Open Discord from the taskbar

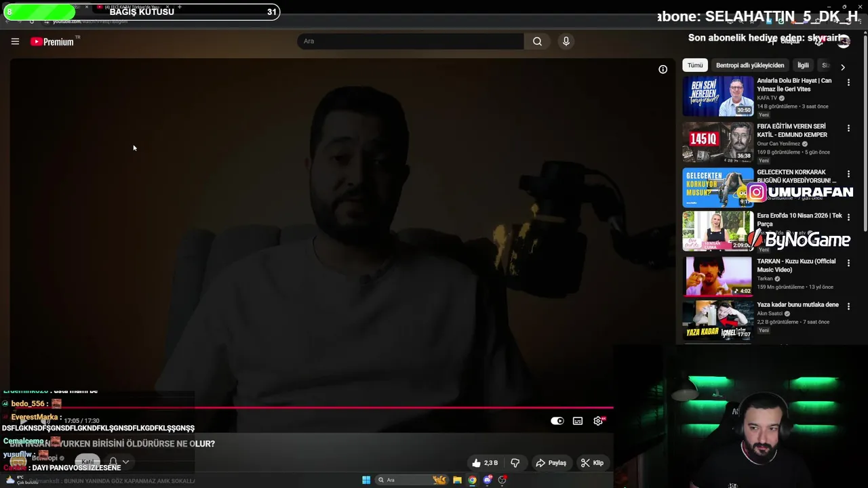coord(487,480)
